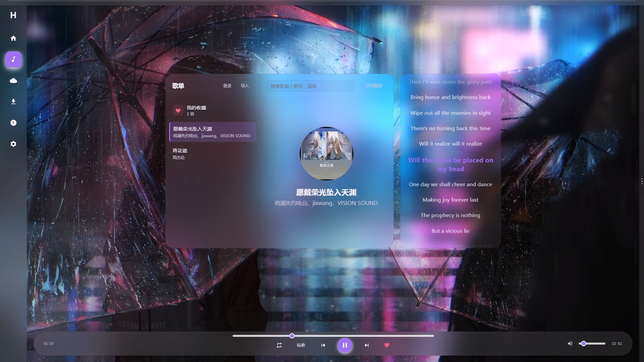Screen dimensions: 644x362
Task: Mute the volume speaker icon
Action: pos(570,343)
